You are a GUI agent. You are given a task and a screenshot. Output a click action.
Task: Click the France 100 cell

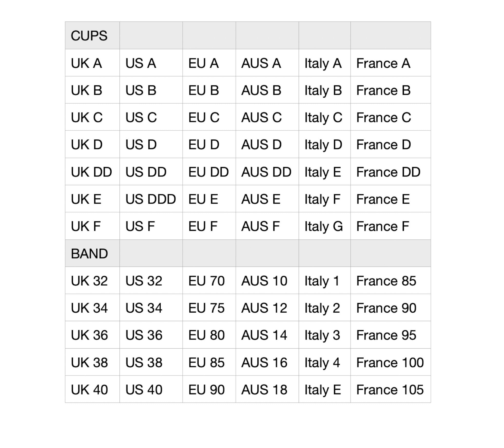coord(391,362)
